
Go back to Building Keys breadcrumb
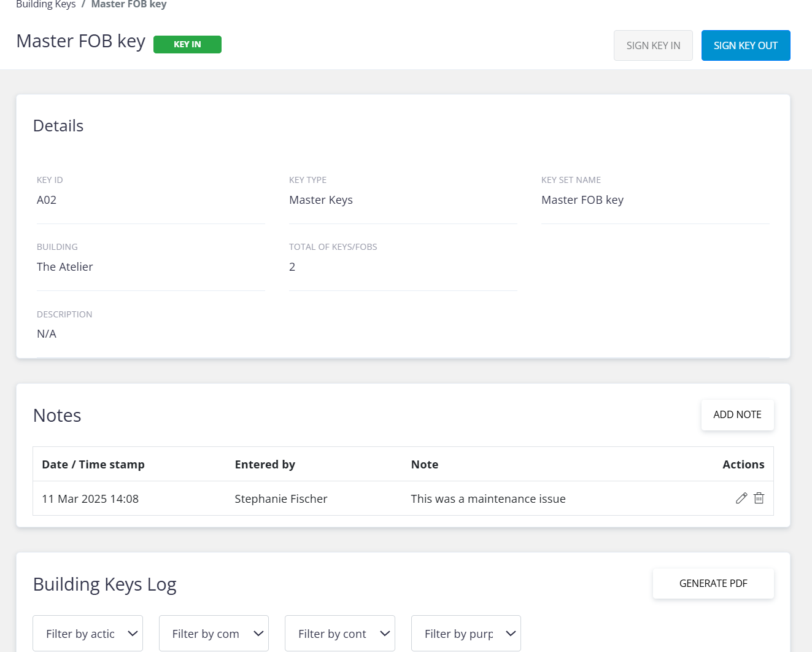coord(46,5)
